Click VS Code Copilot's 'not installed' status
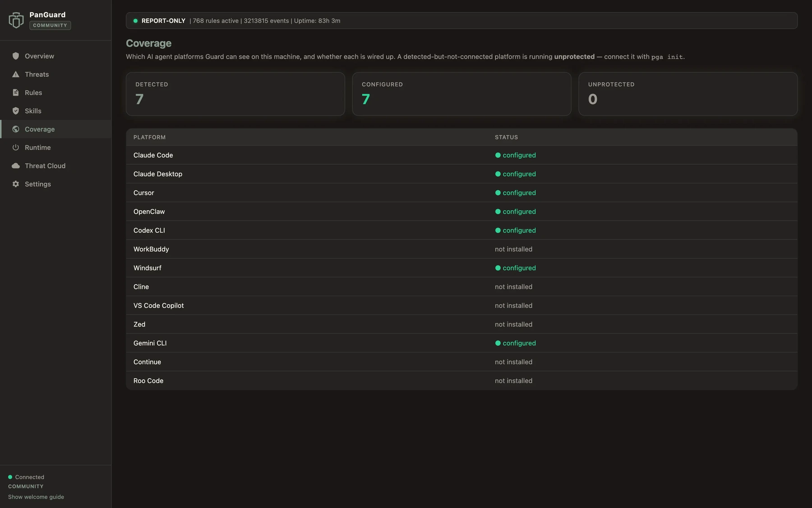The height and width of the screenshot is (508, 812). [513, 306]
